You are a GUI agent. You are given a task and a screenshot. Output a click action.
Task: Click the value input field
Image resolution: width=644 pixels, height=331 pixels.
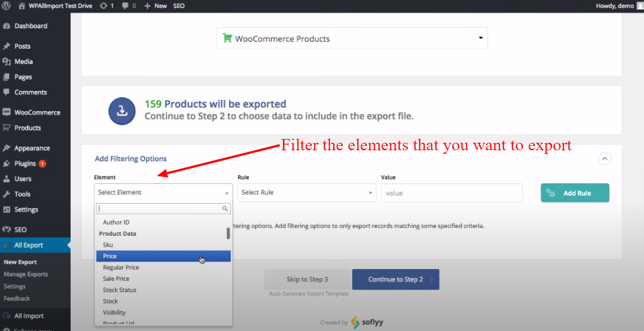(x=452, y=193)
